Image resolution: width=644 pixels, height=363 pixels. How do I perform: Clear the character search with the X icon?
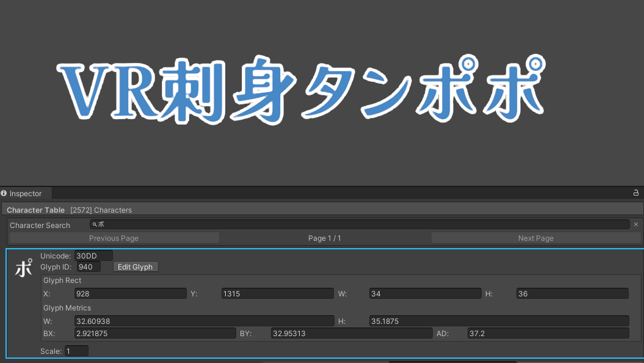click(x=635, y=225)
